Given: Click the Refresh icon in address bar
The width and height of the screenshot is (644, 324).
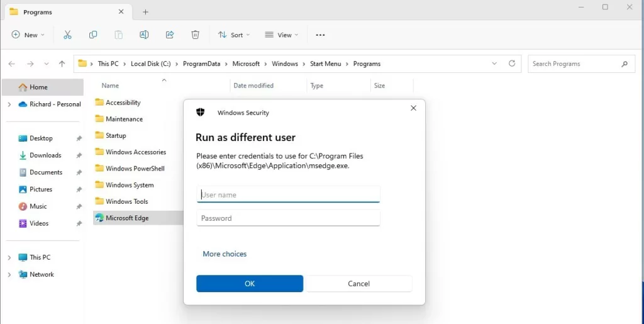Looking at the screenshot, I should [512, 64].
